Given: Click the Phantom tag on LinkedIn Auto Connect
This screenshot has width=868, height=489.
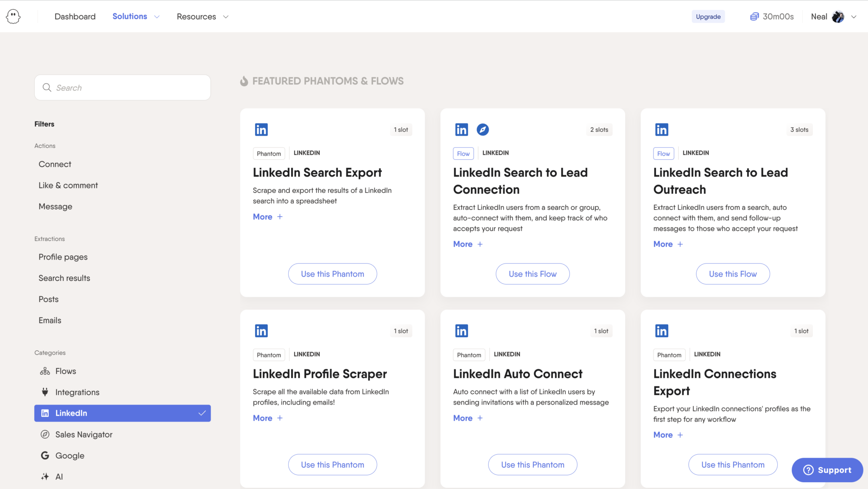Looking at the screenshot, I should 469,355.
